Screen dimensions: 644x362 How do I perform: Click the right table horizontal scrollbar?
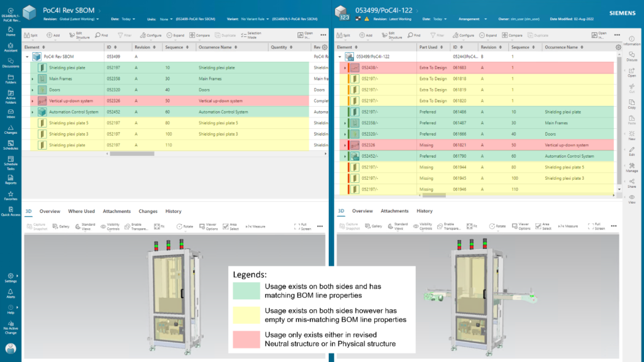pos(435,195)
